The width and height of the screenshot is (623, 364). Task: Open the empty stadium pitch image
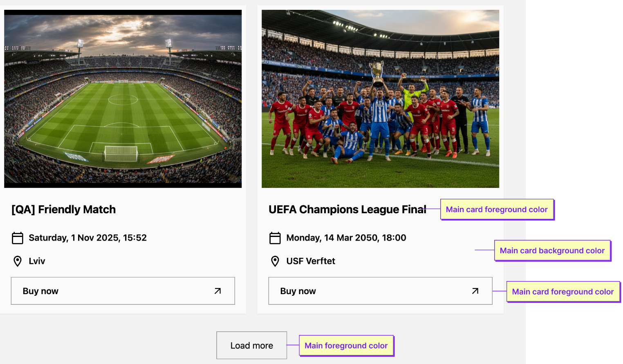(x=123, y=99)
